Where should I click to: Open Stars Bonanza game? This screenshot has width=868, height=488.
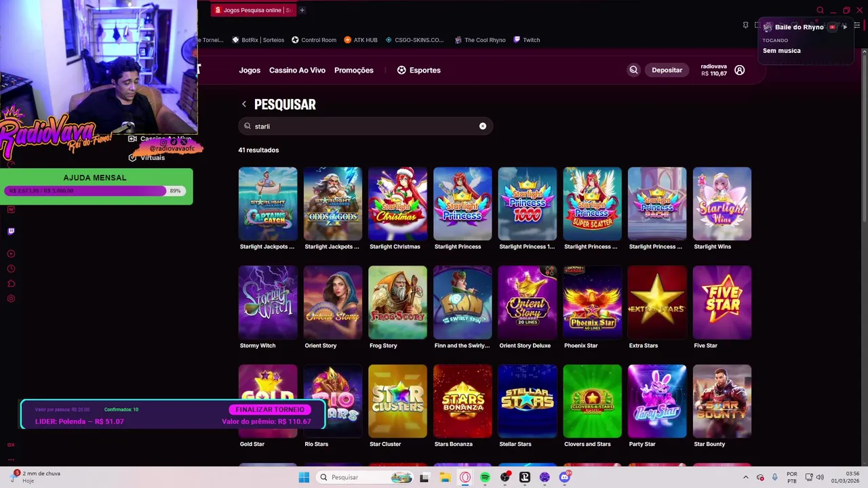pyautogui.click(x=462, y=401)
